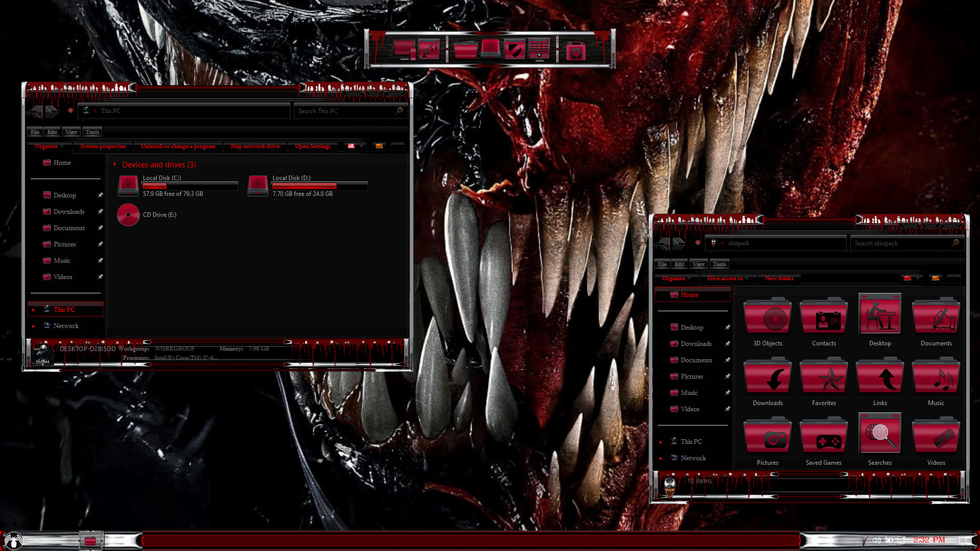Viewport: 980px width, 551px height.
Task: Open Tools menu in skinpack window
Action: click(719, 264)
